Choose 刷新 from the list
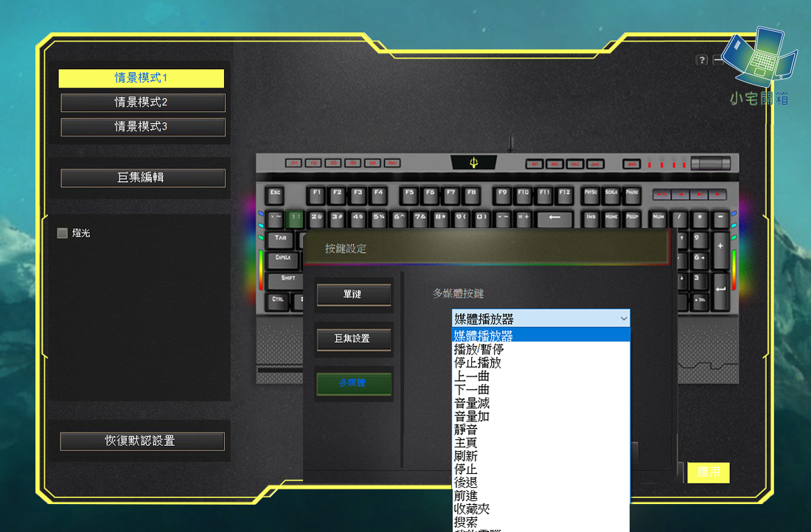The image size is (811, 532). click(540, 456)
